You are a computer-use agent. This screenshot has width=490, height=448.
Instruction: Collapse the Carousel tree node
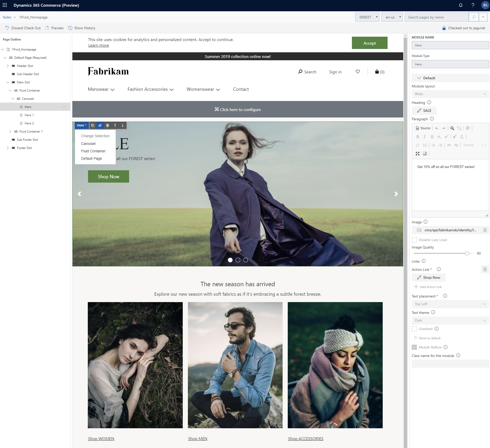point(13,99)
